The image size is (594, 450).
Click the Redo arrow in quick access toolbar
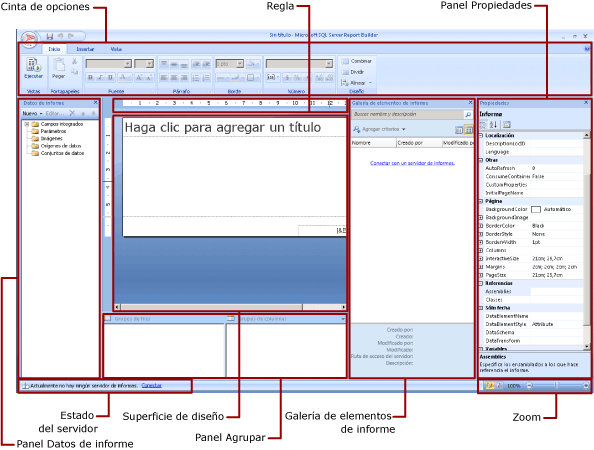point(71,36)
